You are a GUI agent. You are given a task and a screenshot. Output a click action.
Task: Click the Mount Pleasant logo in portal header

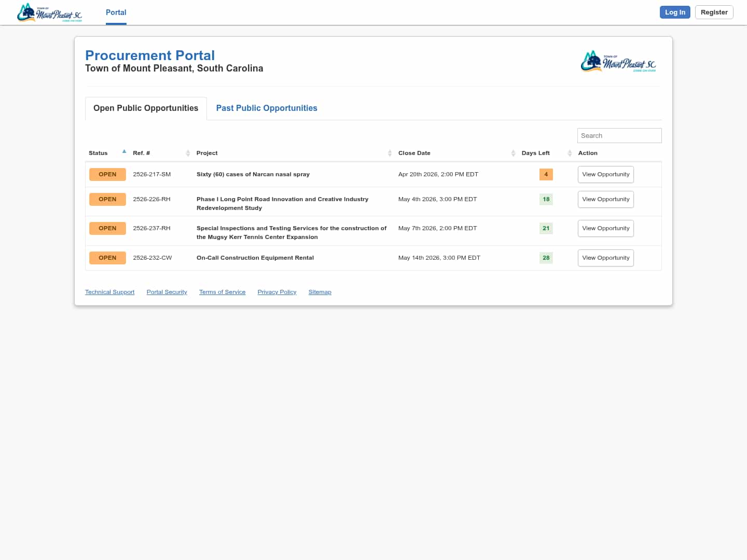[x=618, y=62]
